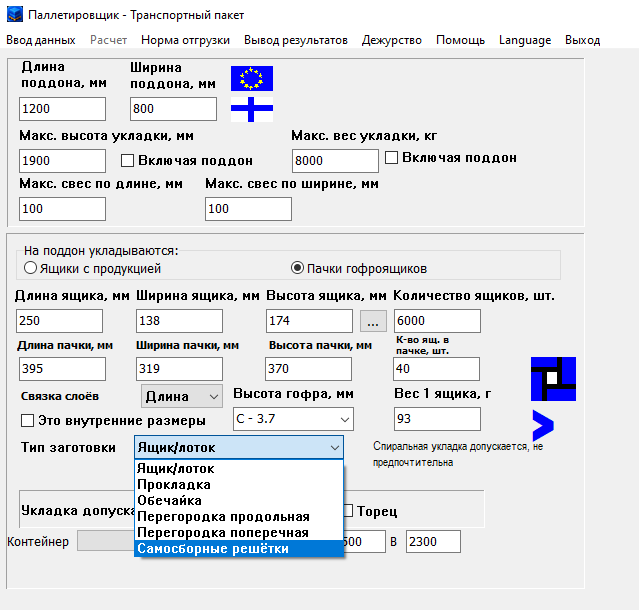Click the container field showing 2300
Image resolution: width=639 pixels, height=610 pixels.
[433, 542]
